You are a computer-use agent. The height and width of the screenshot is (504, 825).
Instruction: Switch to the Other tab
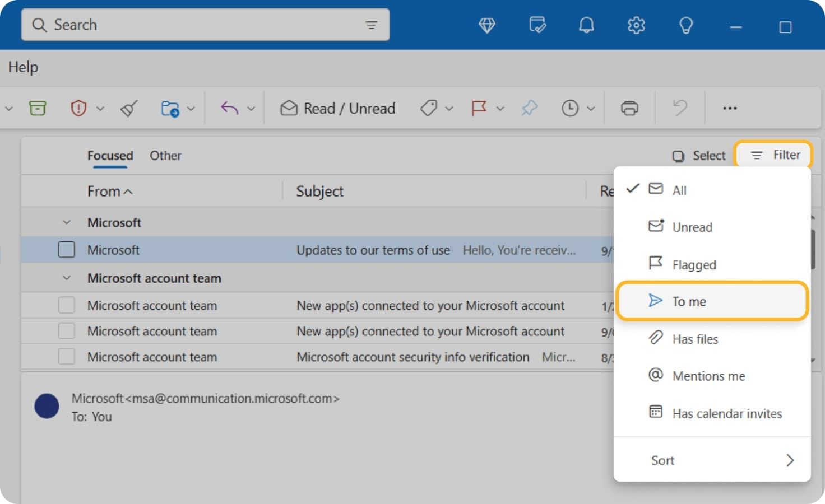[165, 156]
